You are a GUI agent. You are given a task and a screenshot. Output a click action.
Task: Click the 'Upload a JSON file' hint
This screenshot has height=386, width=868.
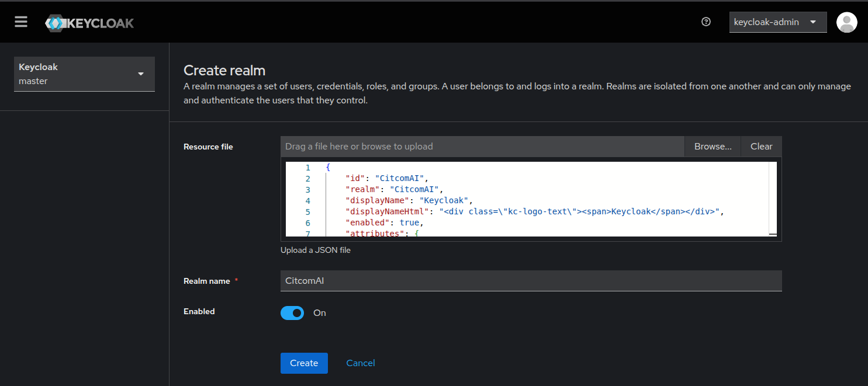point(316,250)
